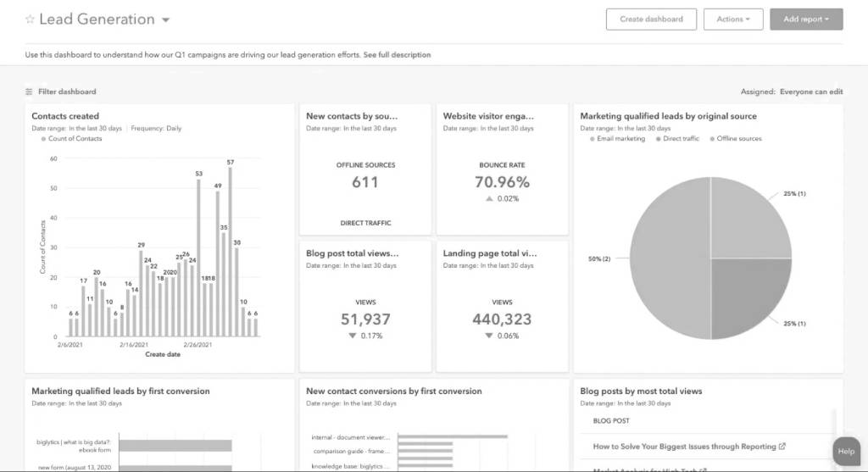868x472 pixels.
Task: Click the 51,937 views value
Action: coord(365,319)
